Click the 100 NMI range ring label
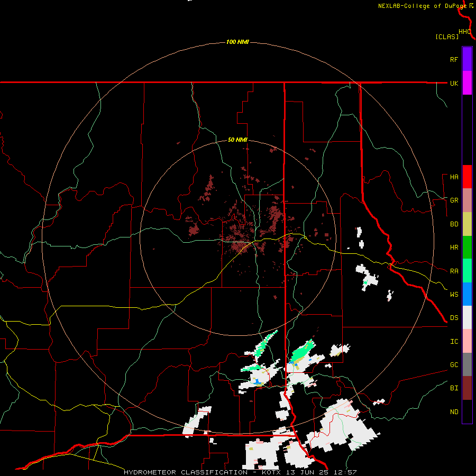 click(237, 42)
